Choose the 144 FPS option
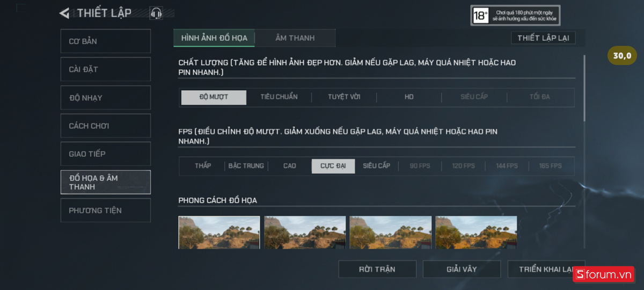 click(x=507, y=166)
